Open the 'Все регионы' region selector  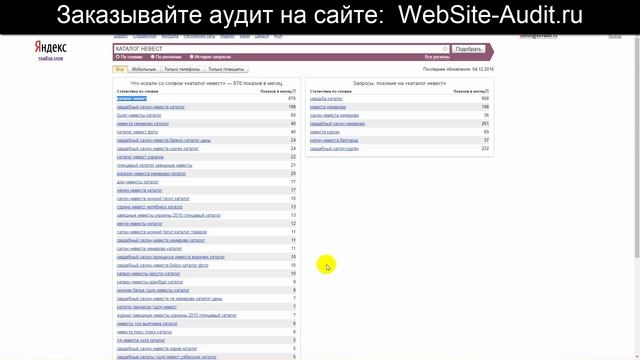pyautogui.click(x=437, y=57)
